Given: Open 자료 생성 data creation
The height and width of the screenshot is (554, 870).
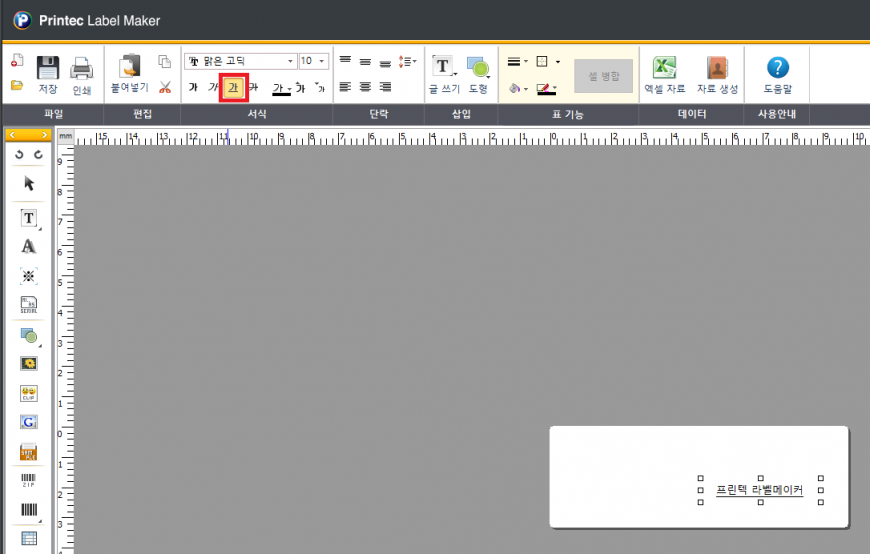Looking at the screenshot, I should pyautogui.click(x=717, y=75).
